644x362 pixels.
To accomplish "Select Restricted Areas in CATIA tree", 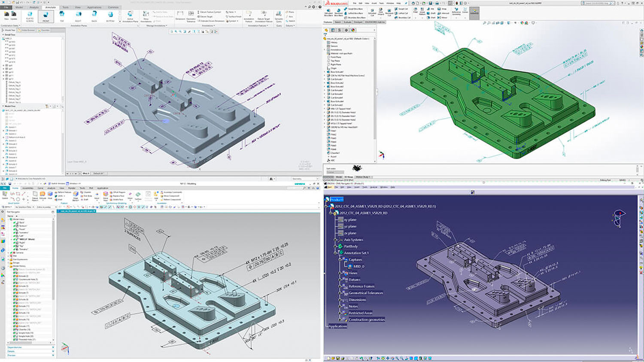I will tap(361, 313).
